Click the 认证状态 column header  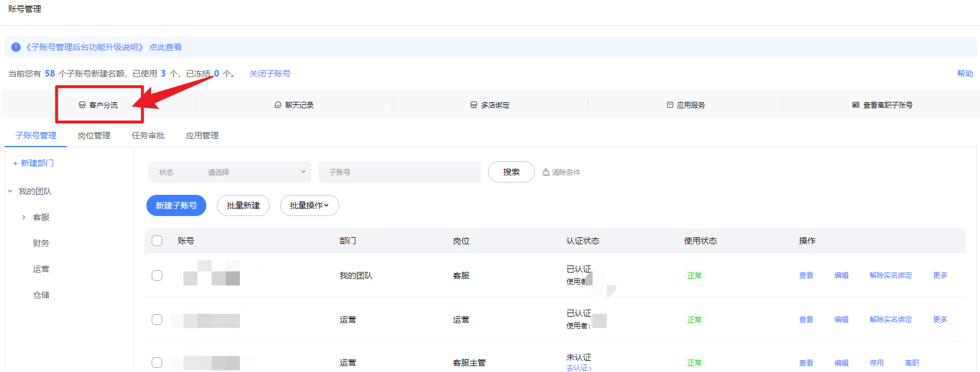[583, 241]
